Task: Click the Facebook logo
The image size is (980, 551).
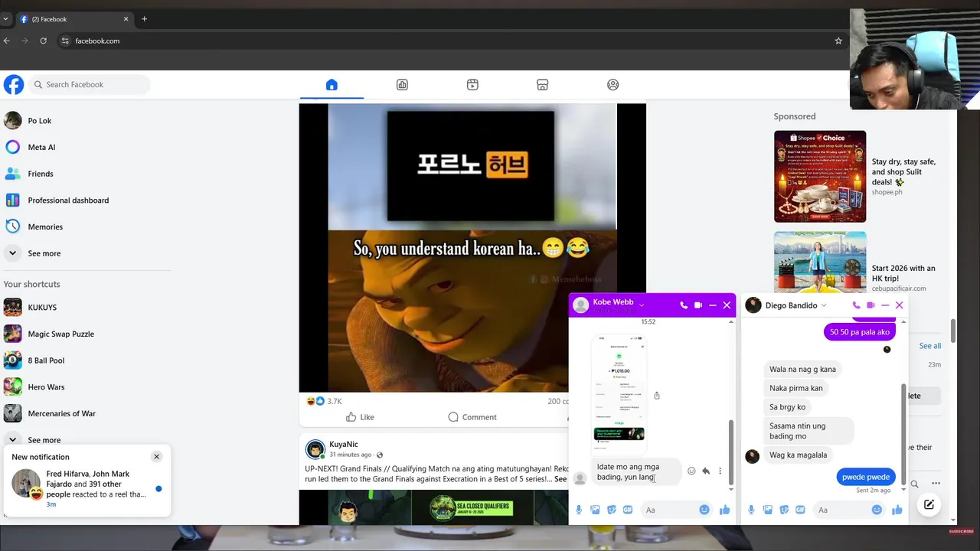Action: (x=14, y=84)
